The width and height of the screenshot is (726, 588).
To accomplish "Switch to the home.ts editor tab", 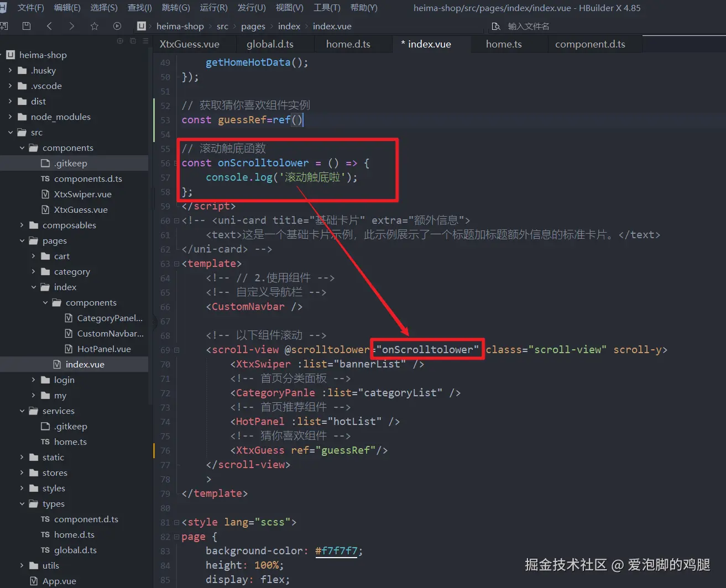I will tap(504, 44).
